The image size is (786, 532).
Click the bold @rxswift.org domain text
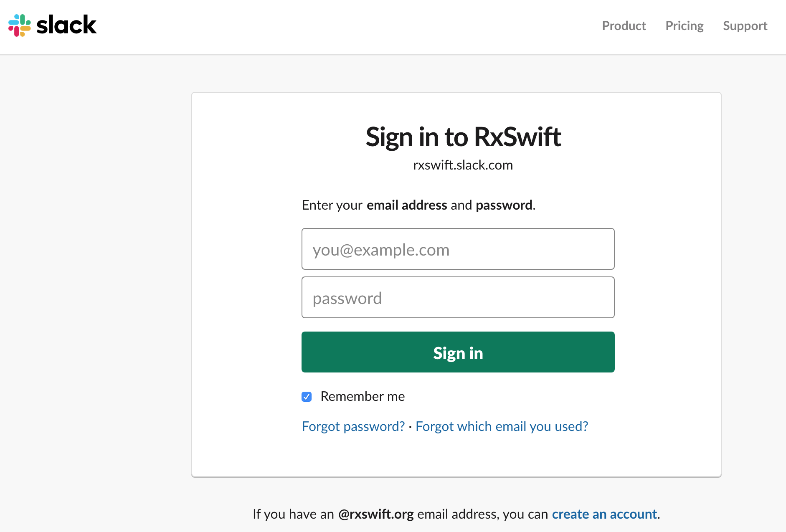(x=376, y=514)
